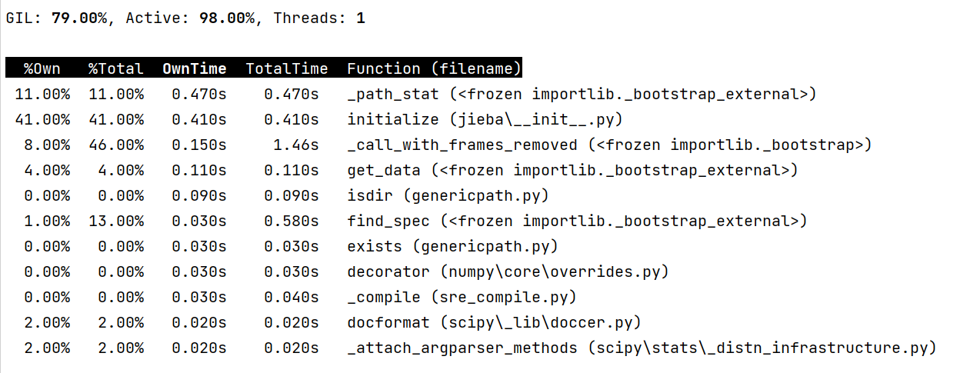Click the TotalTime column header

[286, 68]
